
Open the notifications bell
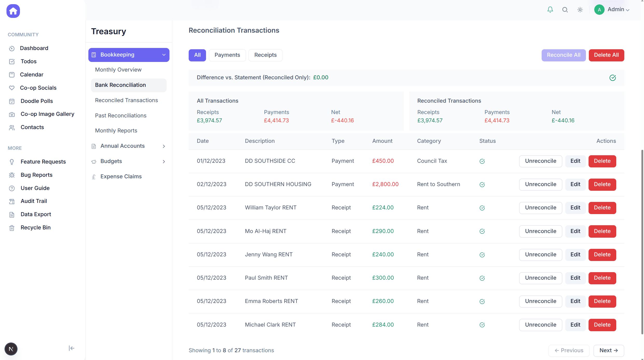(550, 10)
